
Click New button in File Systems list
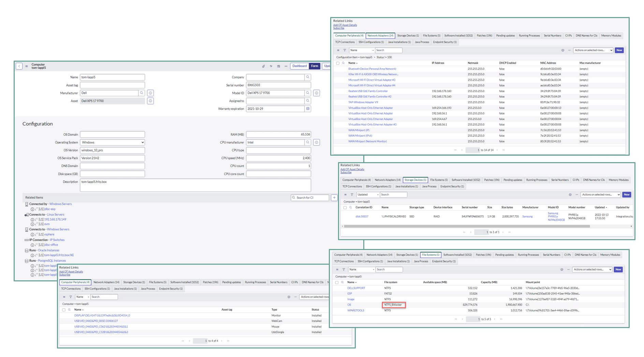(618, 269)
